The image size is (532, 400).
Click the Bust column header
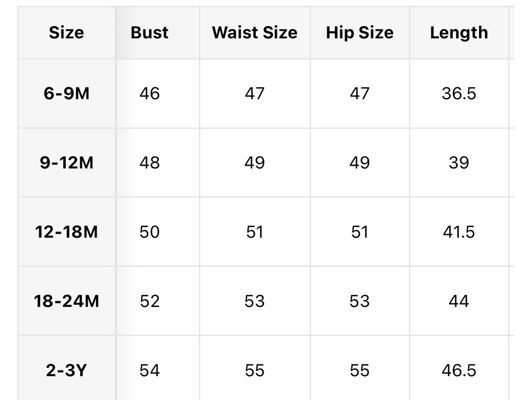pyautogui.click(x=150, y=33)
